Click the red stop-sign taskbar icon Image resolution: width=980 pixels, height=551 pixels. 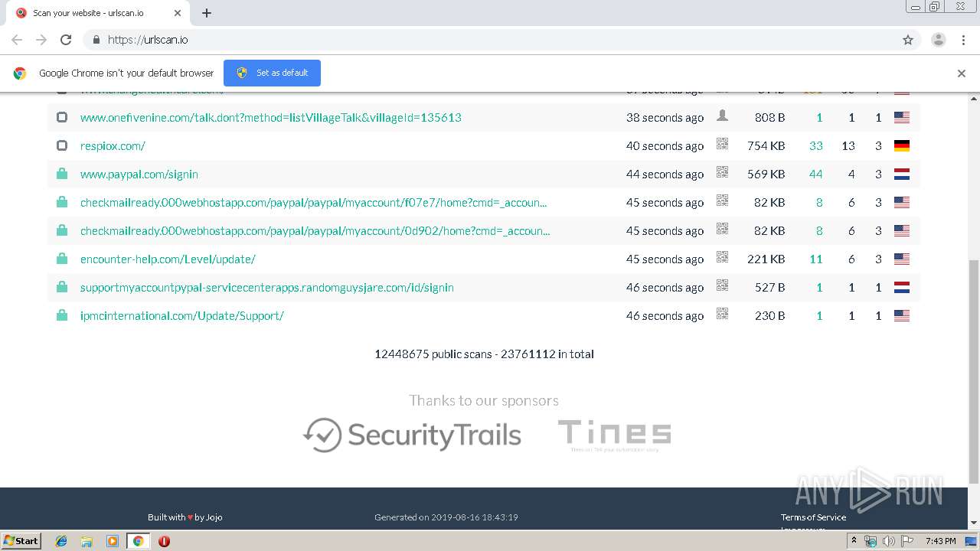(x=164, y=541)
